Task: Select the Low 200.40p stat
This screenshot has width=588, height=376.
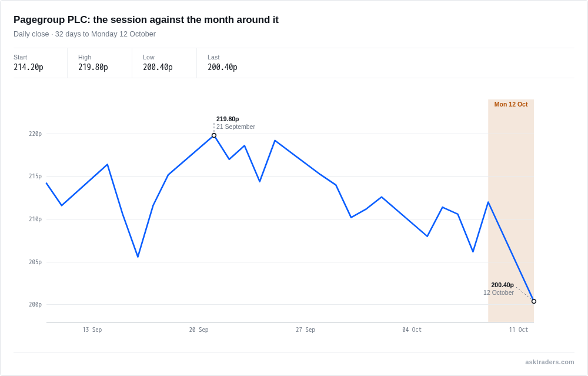Action: point(164,63)
